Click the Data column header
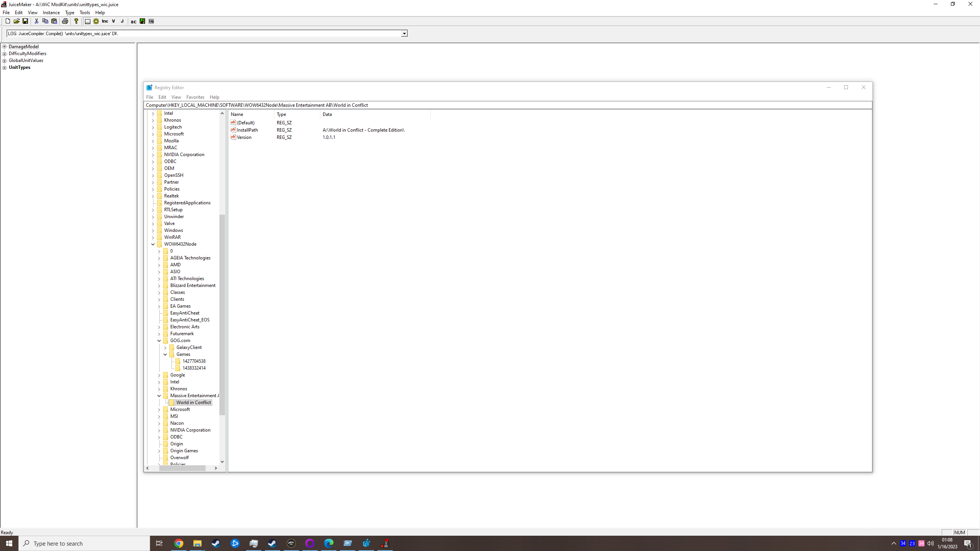The width and height of the screenshot is (980, 551). click(x=375, y=114)
